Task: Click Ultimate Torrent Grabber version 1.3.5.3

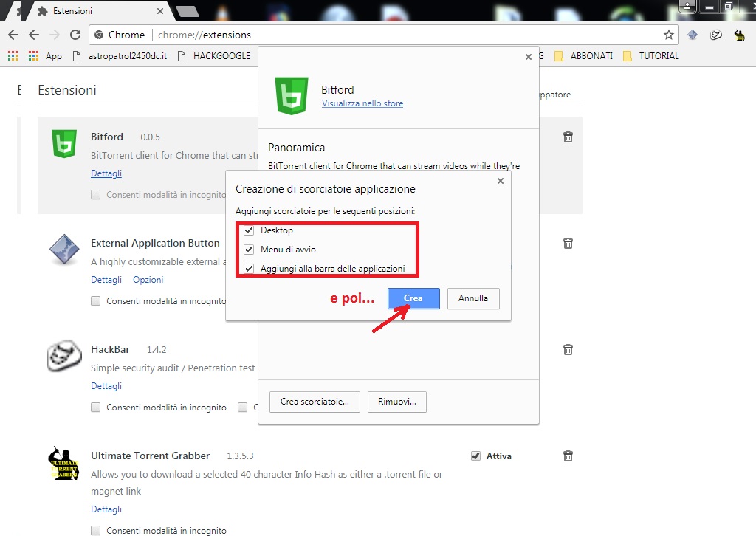Action: tap(240, 456)
